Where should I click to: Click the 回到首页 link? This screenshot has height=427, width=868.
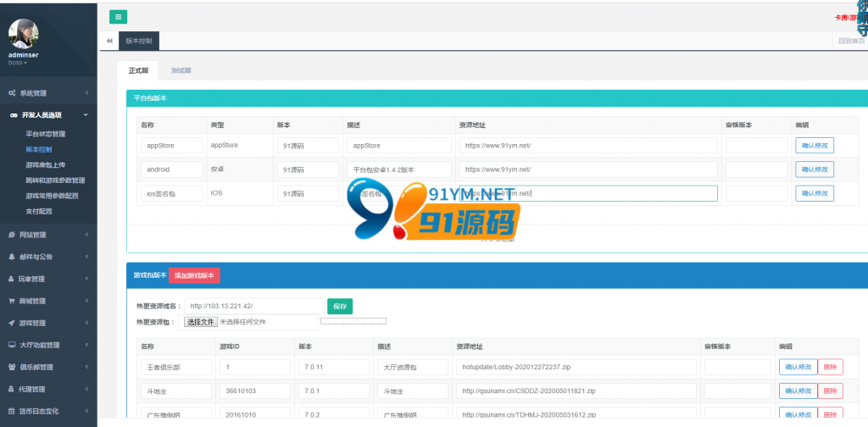click(851, 41)
